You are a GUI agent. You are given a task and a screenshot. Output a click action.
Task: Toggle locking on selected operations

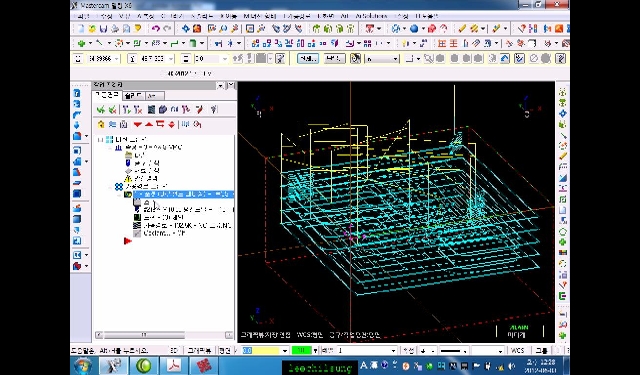pos(101,124)
